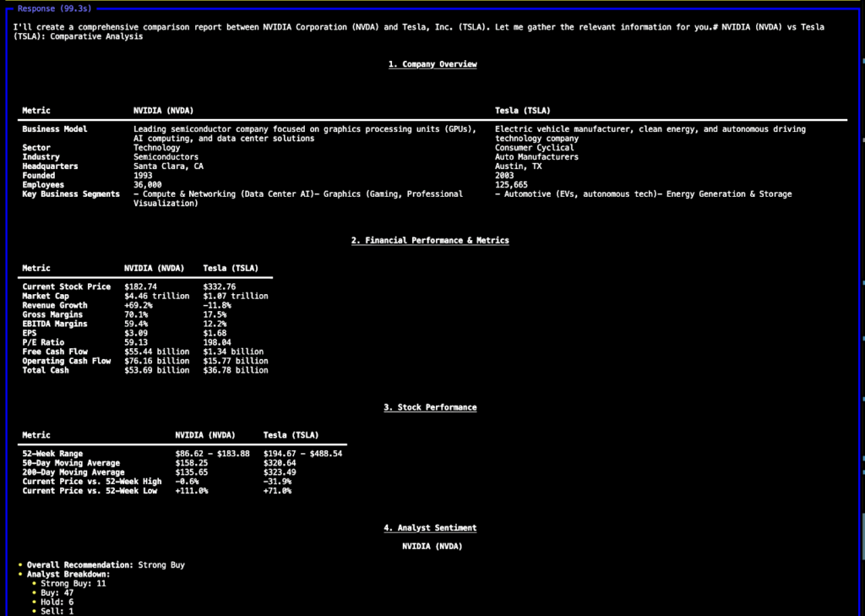Click the "Current Stock Price" row label

pos(66,287)
